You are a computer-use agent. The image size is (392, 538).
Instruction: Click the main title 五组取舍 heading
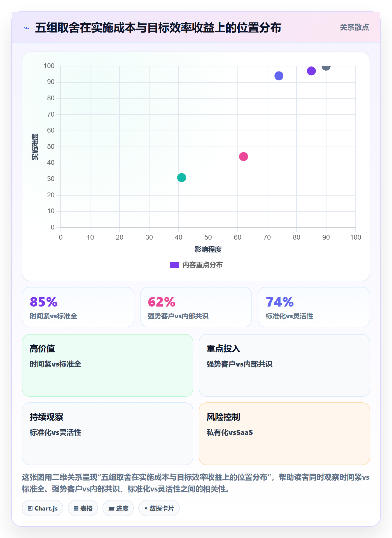tap(158, 28)
